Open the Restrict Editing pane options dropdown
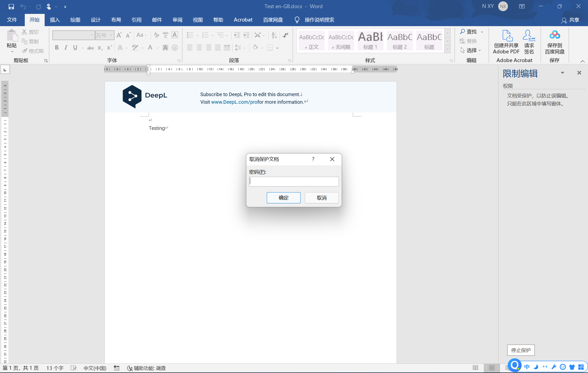Screen dimensions: 588x373 [x=562, y=73]
